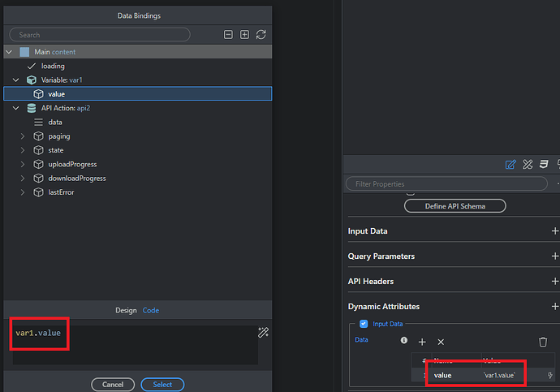560x392 pixels.
Task: Click the expand all icon in Data Bindings
Action: coord(244,35)
